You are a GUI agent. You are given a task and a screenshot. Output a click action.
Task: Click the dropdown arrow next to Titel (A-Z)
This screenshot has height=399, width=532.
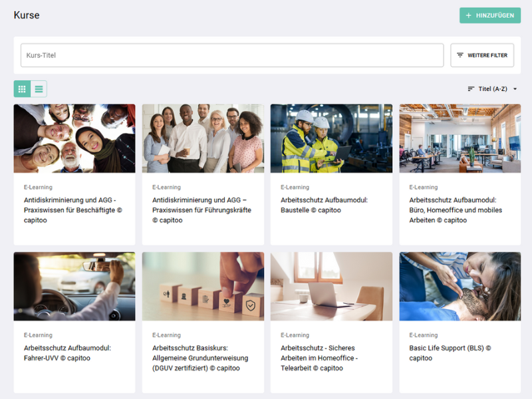[x=515, y=89]
